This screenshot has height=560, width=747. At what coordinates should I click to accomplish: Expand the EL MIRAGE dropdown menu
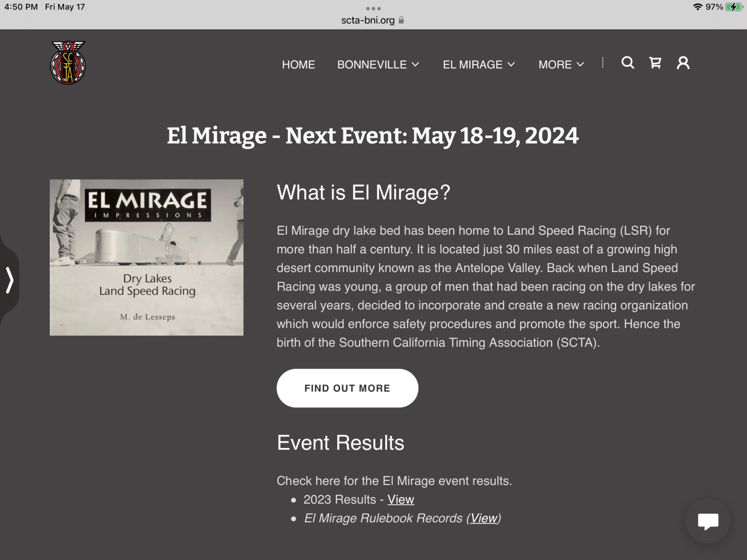pyautogui.click(x=479, y=64)
